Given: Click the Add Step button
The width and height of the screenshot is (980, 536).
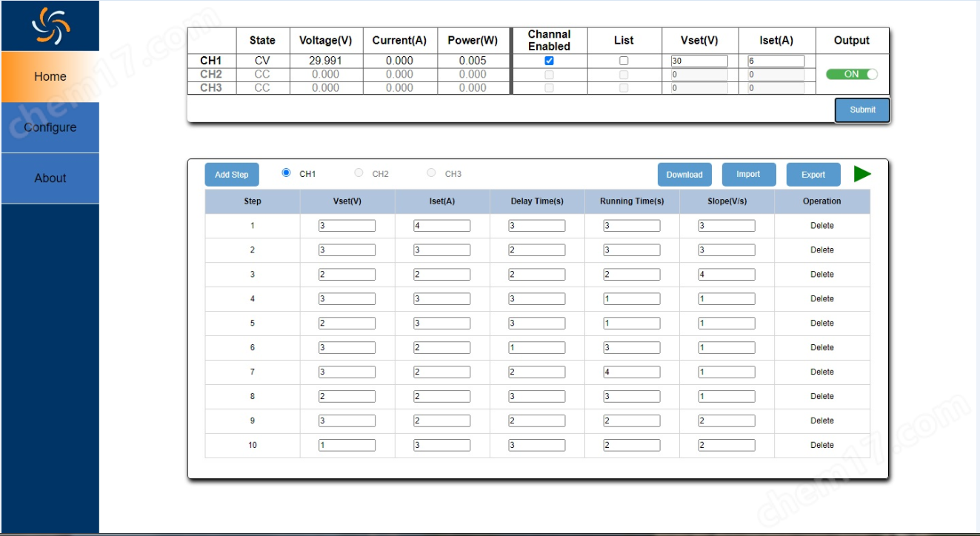Looking at the screenshot, I should click(x=232, y=175).
